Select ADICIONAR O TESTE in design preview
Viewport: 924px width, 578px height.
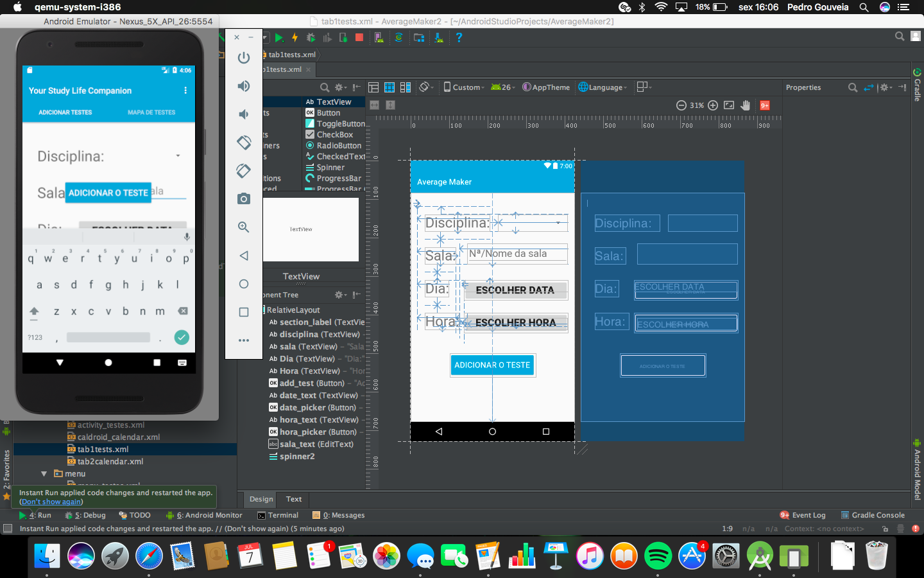click(x=492, y=365)
